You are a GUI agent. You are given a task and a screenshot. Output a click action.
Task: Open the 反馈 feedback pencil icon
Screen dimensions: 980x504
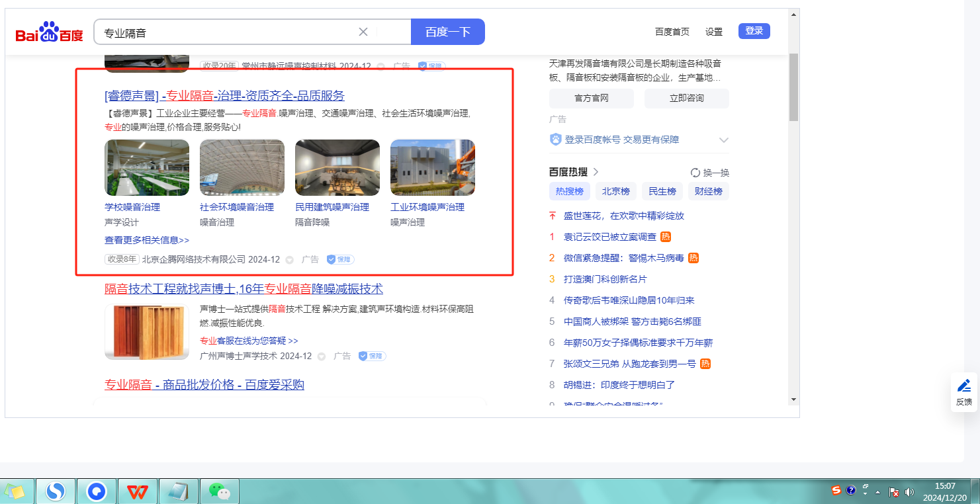click(x=964, y=386)
